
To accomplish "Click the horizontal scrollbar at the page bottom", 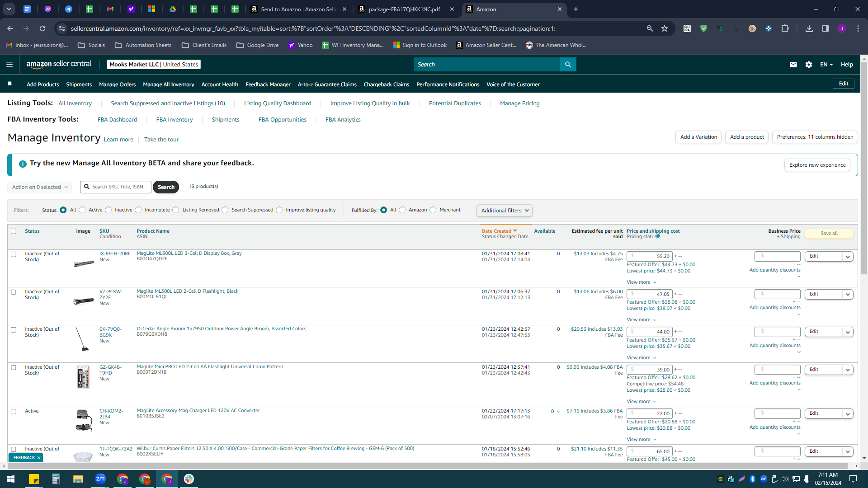I will [427, 466].
